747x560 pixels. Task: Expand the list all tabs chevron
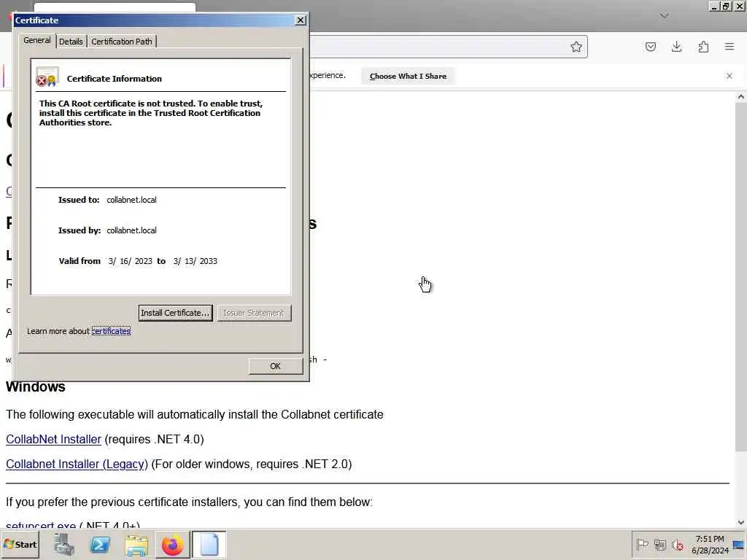tap(665, 16)
